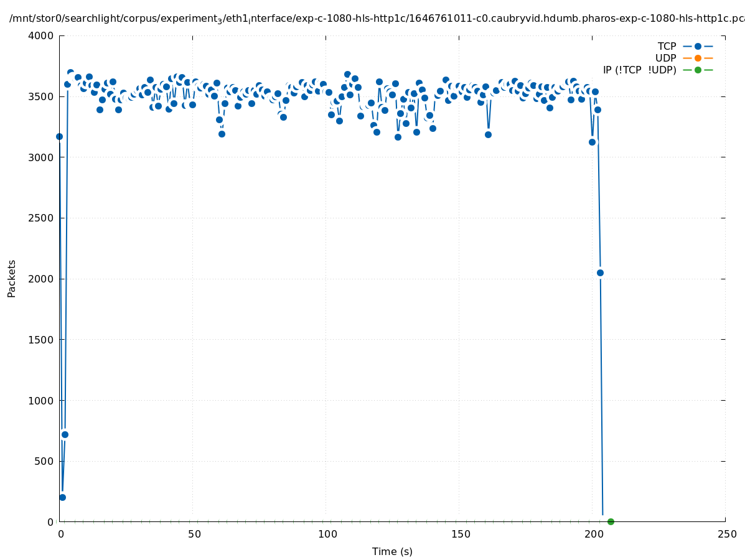The height and width of the screenshot is (560, 745).
Task: Click the Time (s) x-axis label
Action: 392,551
